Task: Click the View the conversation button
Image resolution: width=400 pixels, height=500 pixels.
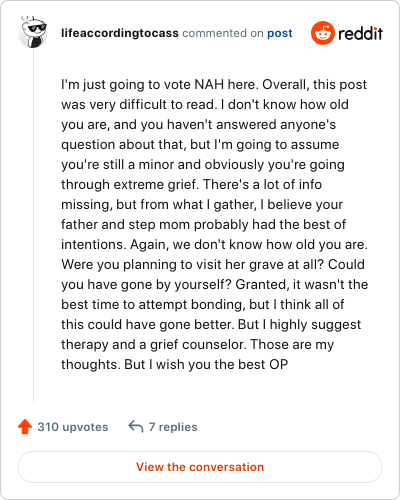Action: [x=200, y=467]
